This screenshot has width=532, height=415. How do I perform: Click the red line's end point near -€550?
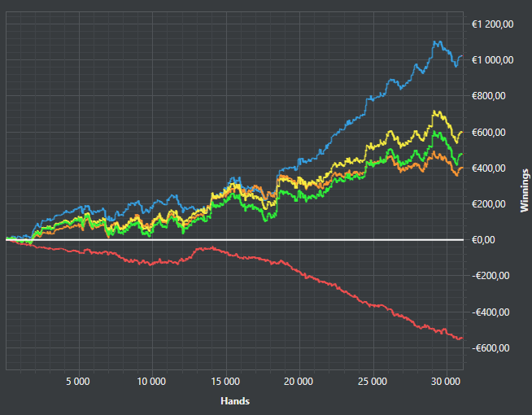tap(460, 339)
